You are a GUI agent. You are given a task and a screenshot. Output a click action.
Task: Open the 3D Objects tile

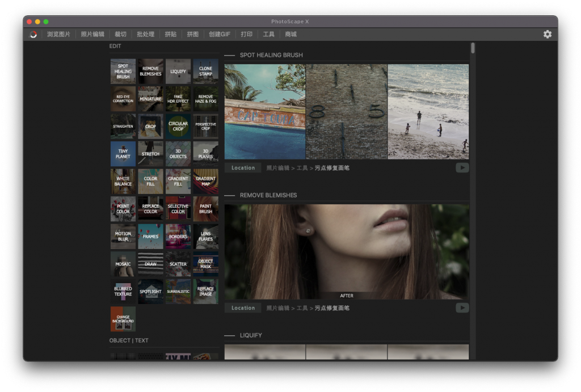[178, 154]
